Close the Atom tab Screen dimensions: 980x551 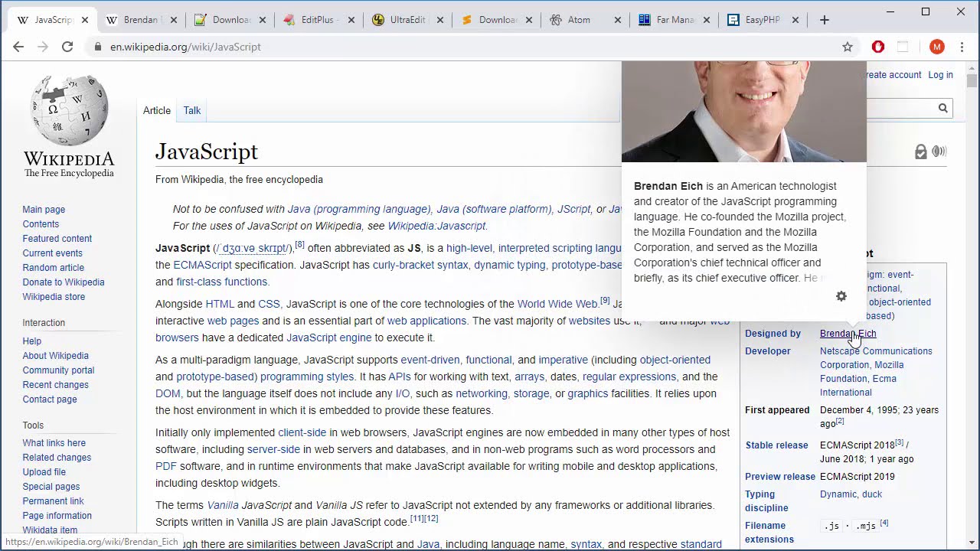618,20
